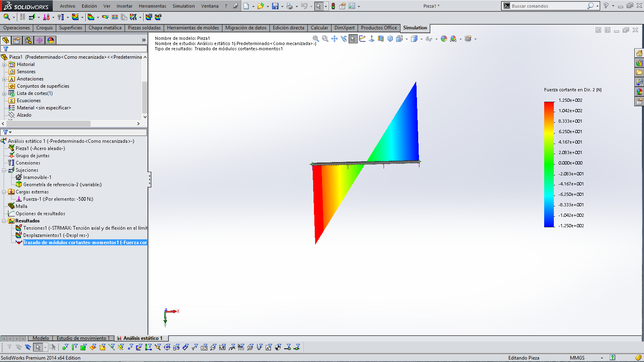Expand the Historial tree node
644x362 pixels.
[4, 64]
